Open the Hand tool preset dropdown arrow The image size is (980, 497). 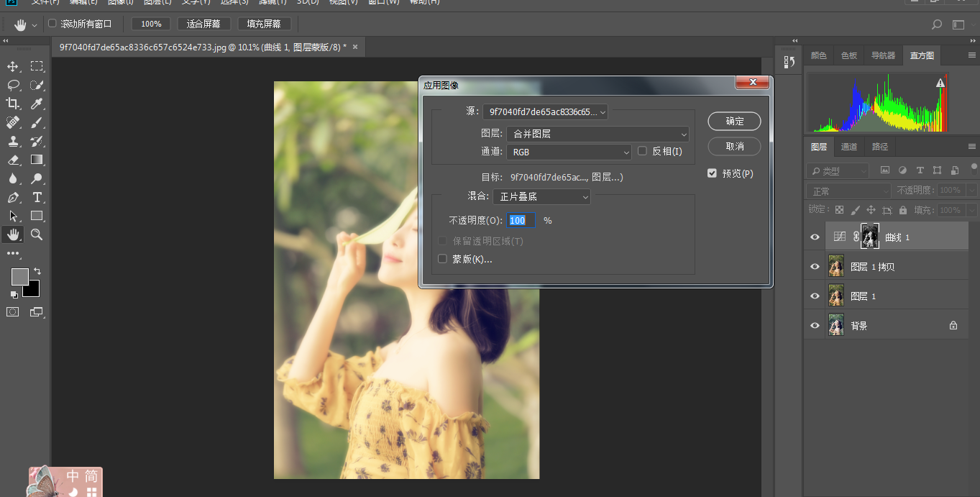35,25
